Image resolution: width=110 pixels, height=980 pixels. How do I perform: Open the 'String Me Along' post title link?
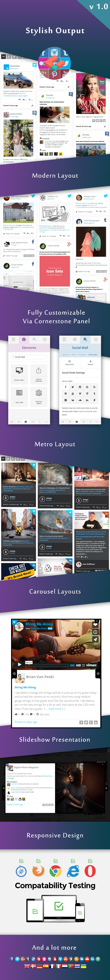(x=25, y=687)
